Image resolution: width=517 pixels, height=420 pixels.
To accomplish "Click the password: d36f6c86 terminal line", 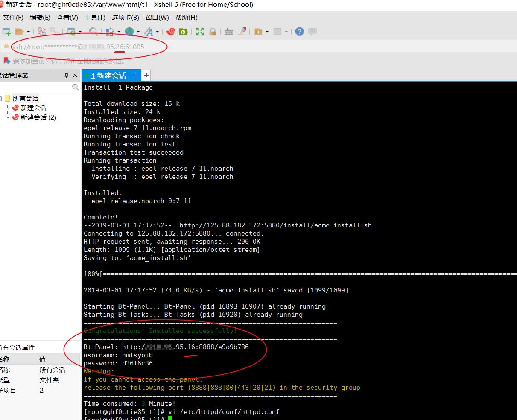I will (x=118, y=363).
